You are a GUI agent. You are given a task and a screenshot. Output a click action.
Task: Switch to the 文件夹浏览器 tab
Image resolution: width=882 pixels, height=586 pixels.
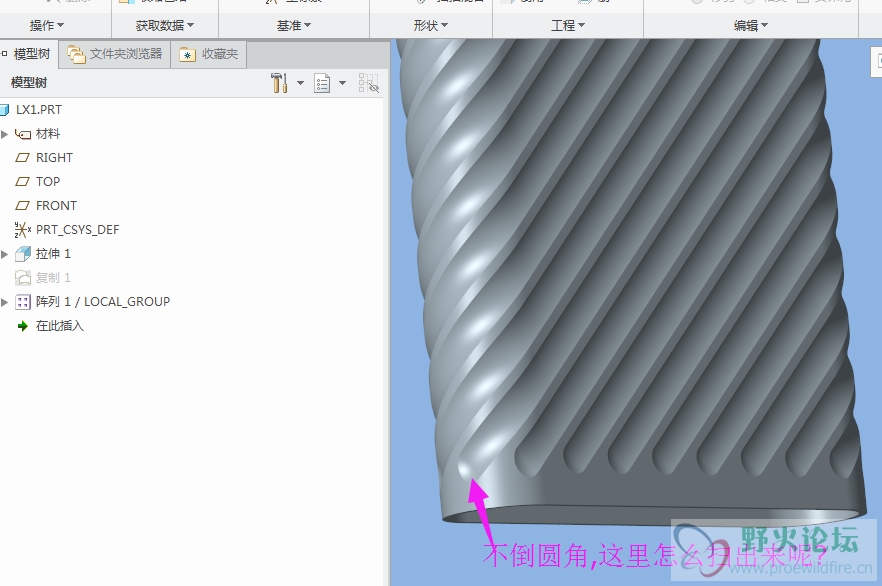115,54
